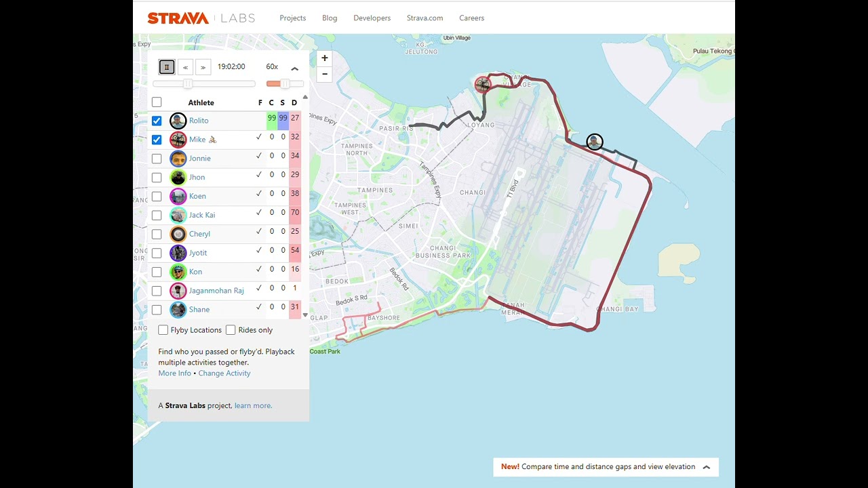Enable Flyby Locations checkbox

tap(163, 330)
